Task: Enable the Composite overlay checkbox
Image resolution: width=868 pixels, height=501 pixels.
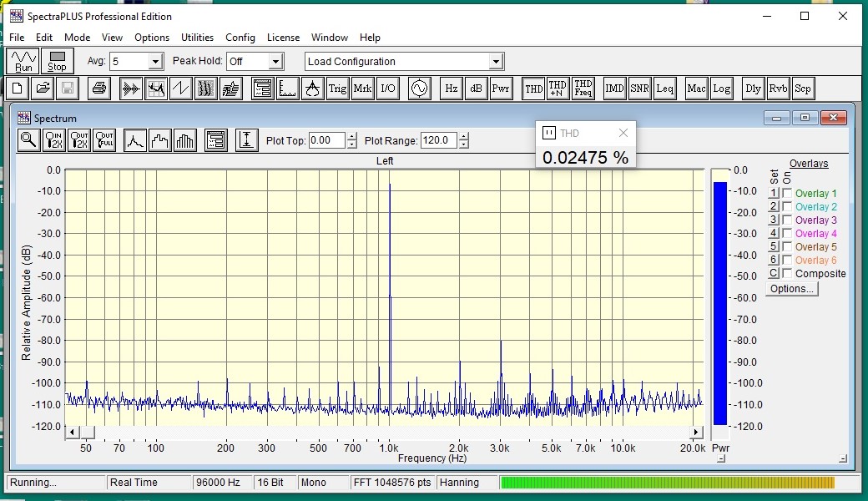Action: (787, 273)
